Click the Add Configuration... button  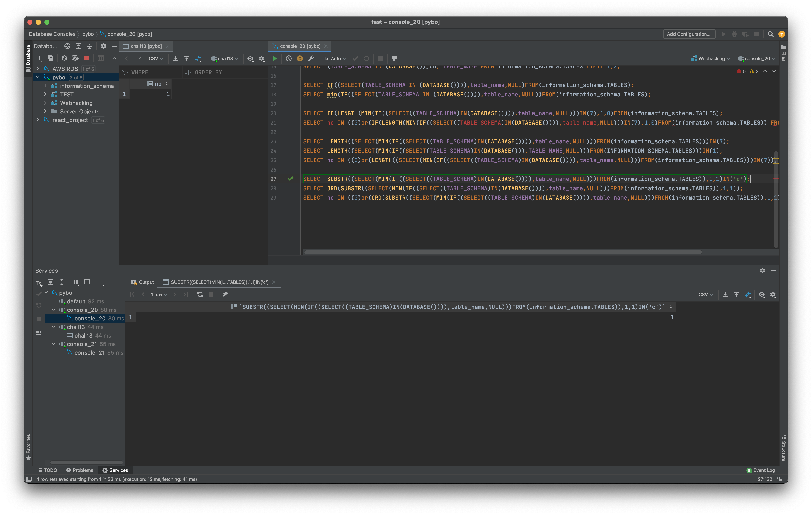point(689,34)
